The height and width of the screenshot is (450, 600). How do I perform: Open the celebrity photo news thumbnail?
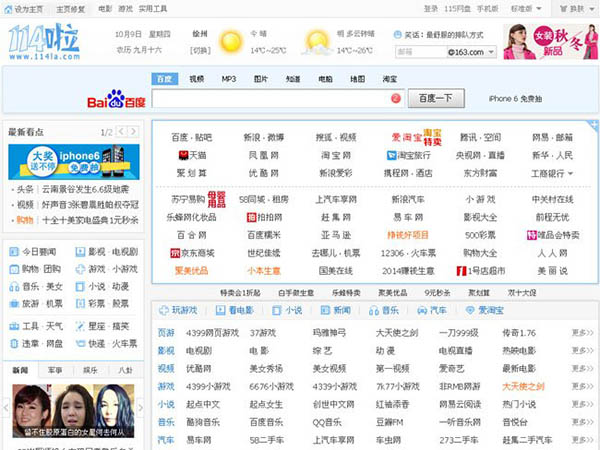pos(73,411)
